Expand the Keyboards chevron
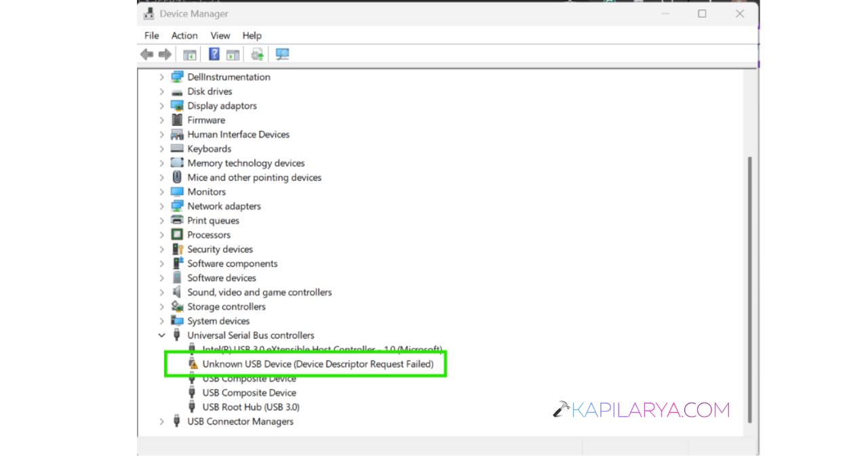Image resolution: width=868 pixels, height=456 pixels. click(161, 148)
